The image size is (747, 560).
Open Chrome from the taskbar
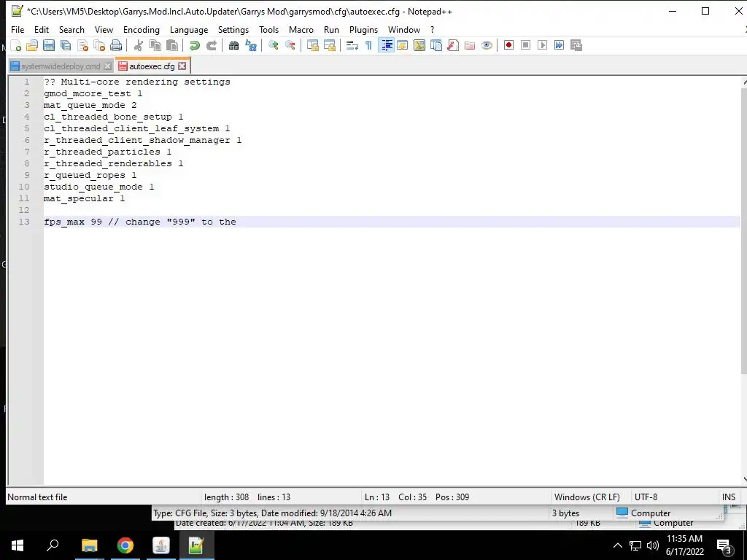pyautogui.click(x=125, y=545)
